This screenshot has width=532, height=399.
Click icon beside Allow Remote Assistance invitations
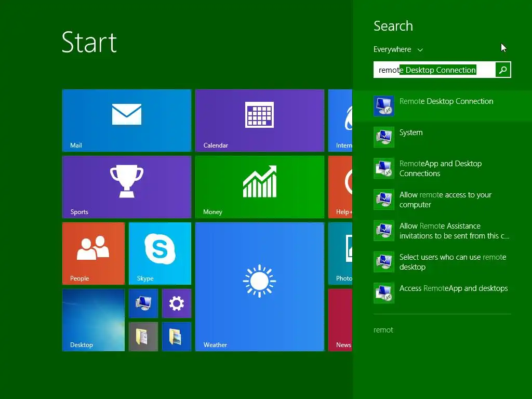click(x=384, y=230)
